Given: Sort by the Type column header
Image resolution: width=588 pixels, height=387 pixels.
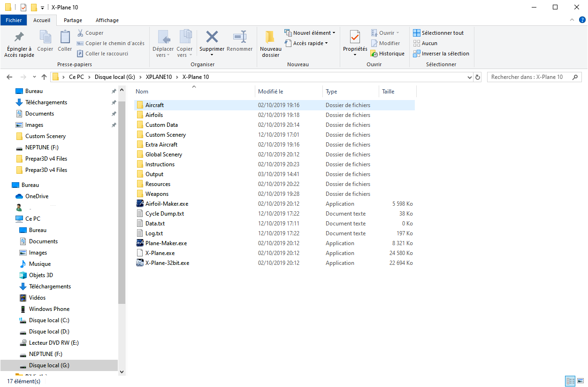Looking at the screenshot, I should pos(351,92).
